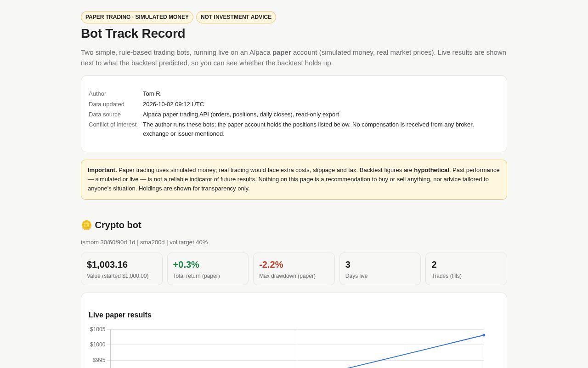This screenshot has height=368, width=588.
Task: Click the PAPER TRADING · SIMULATED MONEY badge
Action: [137, 17]
